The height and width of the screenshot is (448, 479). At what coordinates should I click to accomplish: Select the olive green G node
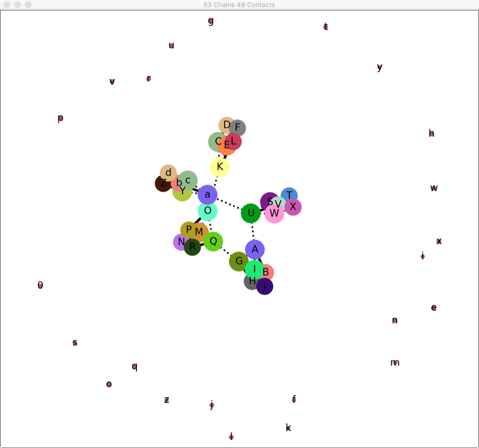pyautogui.click(x=239, y=261)
